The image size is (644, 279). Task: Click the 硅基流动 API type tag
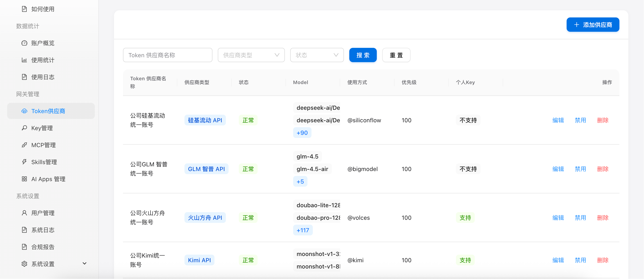tap(205, 120)
